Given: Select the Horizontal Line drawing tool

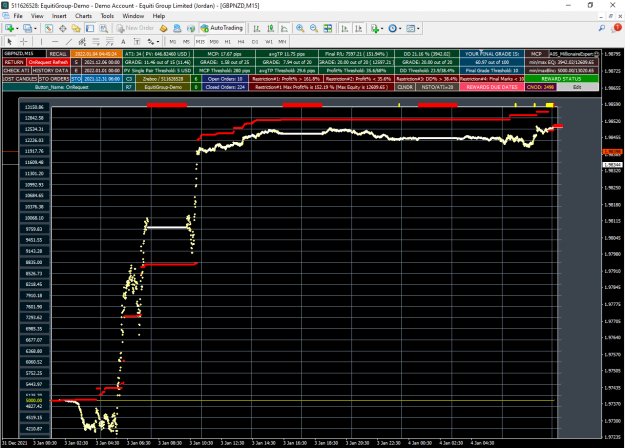Looking at the screenshot, I should click(55, 41).
